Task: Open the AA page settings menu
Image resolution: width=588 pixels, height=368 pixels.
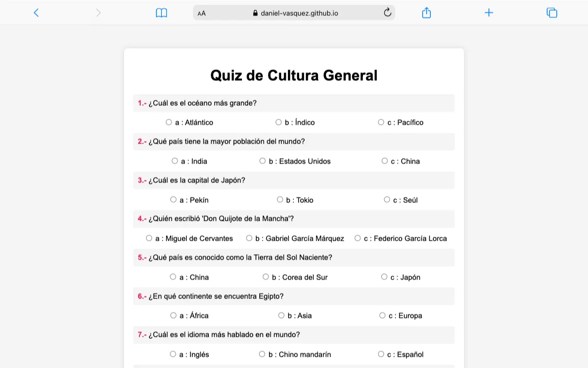Action: coord(202,13)
